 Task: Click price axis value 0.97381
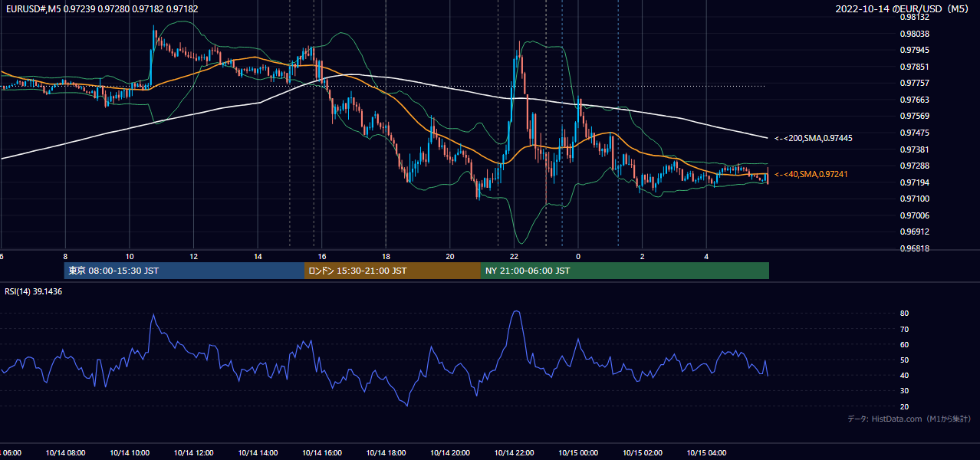click(x=914, y=149)
